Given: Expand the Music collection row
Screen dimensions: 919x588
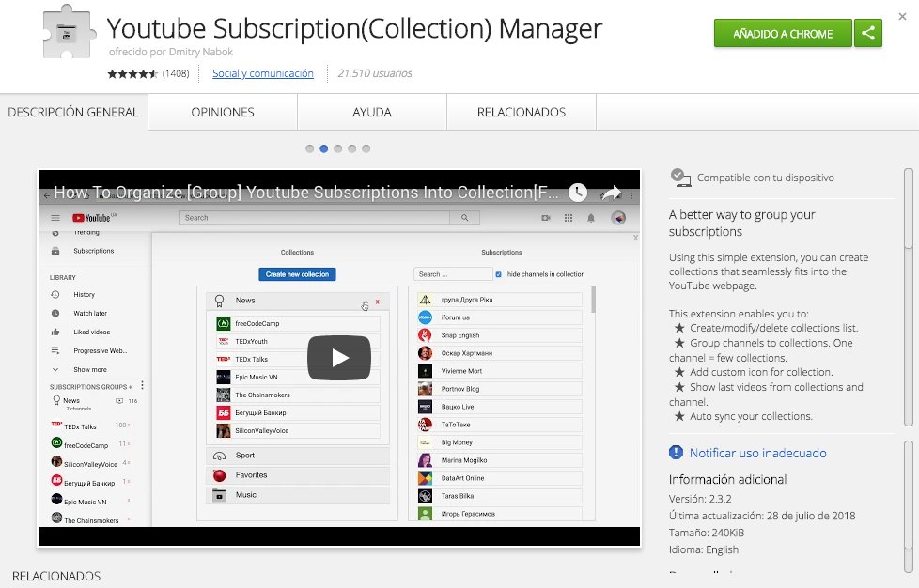Looking at the screenshot, I should pyautogui.click(x=298, y=495).
